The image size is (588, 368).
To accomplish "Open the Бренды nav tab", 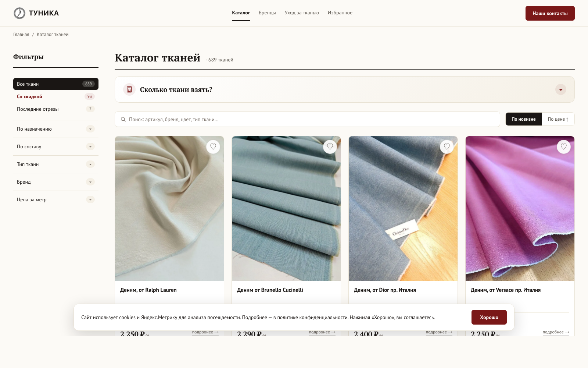I will 267,13.
